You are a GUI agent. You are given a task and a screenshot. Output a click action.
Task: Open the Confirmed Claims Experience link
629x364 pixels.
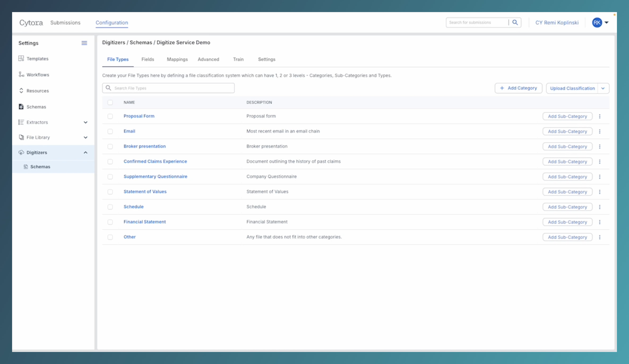click(x=155, y=161)
